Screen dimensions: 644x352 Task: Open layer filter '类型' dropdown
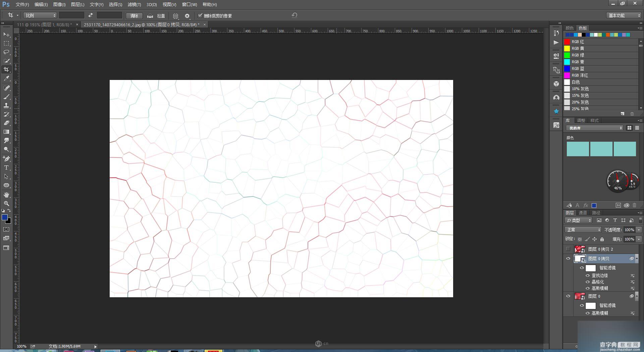(x=579, y=220)
